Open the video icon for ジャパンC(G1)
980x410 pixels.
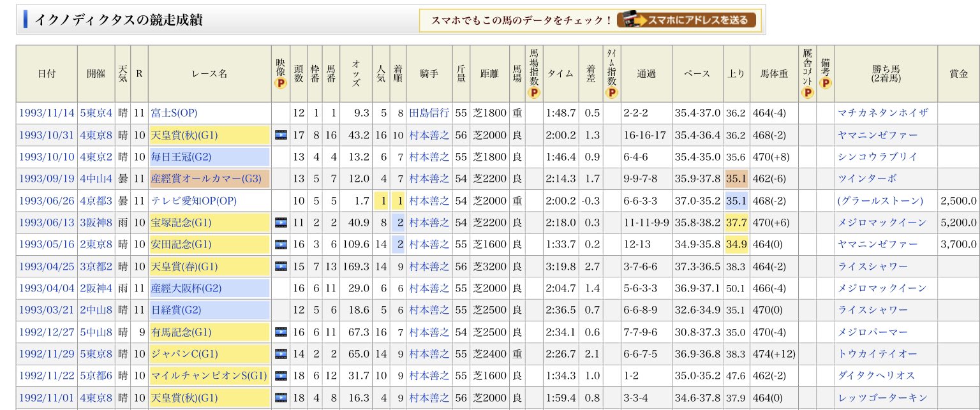coord(280,353)
